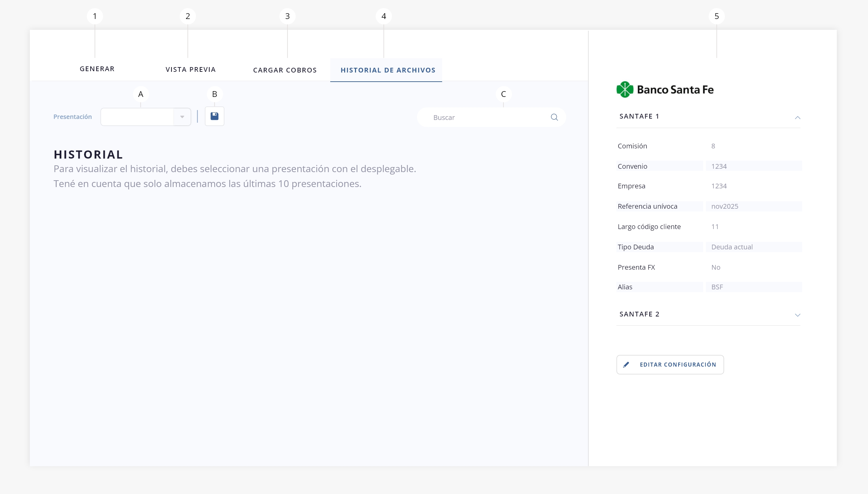Open the Vista Previa tab
Viewport: 868px width, 494px height.
pos(191,69)
